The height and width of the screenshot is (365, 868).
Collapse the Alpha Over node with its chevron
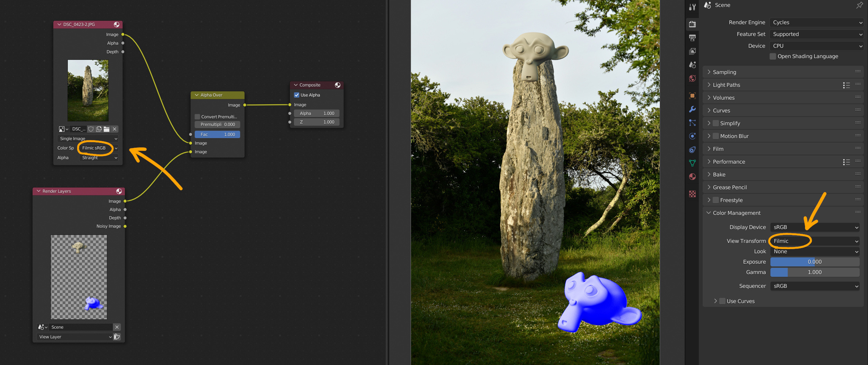[x=197, y=95]
